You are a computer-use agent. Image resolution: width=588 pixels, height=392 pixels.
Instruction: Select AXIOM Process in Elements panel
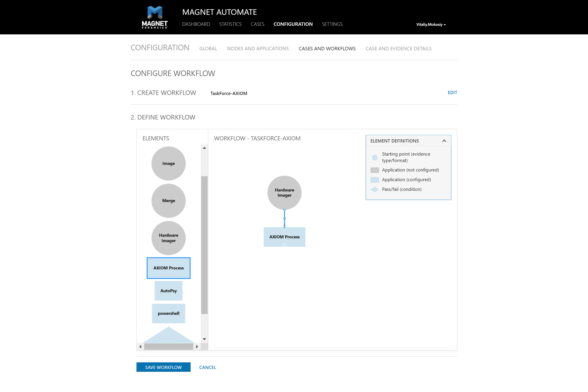pos(168,268)
